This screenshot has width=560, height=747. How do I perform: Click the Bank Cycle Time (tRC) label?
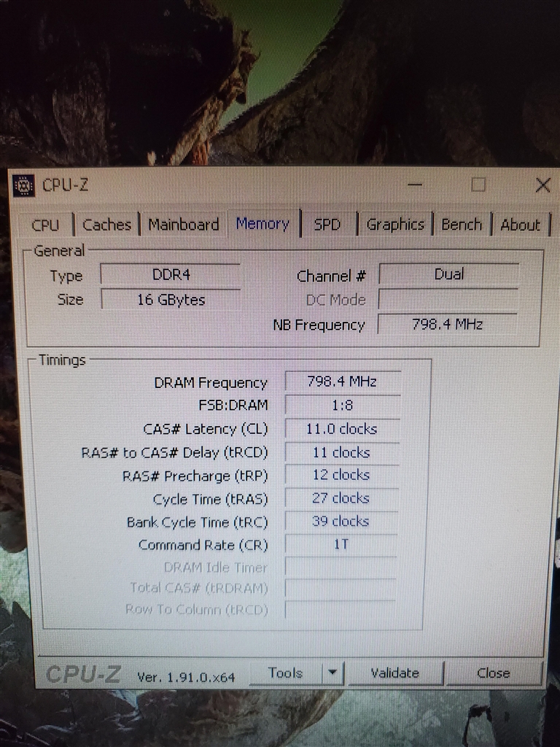[197, 522]
